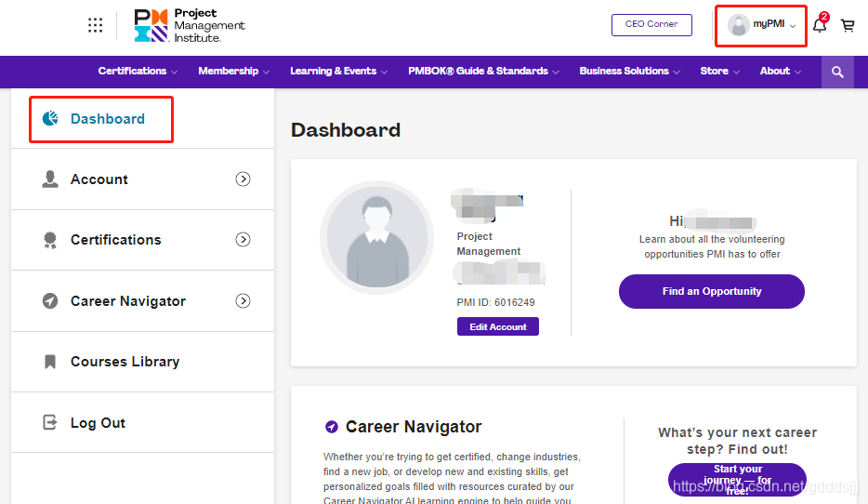
Task: Open the Membership navigation menu
Action: point(233,71)
